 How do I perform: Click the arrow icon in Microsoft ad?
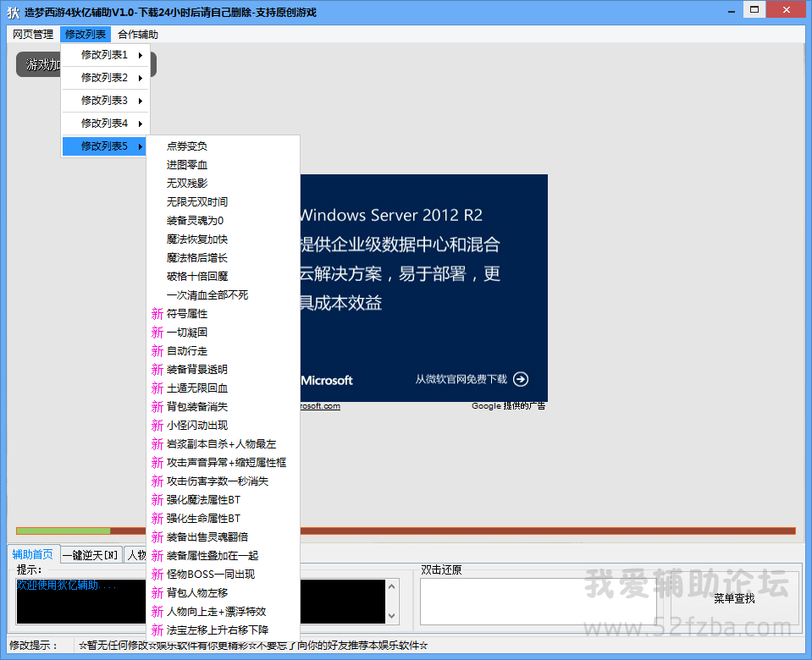click(521, 379)
